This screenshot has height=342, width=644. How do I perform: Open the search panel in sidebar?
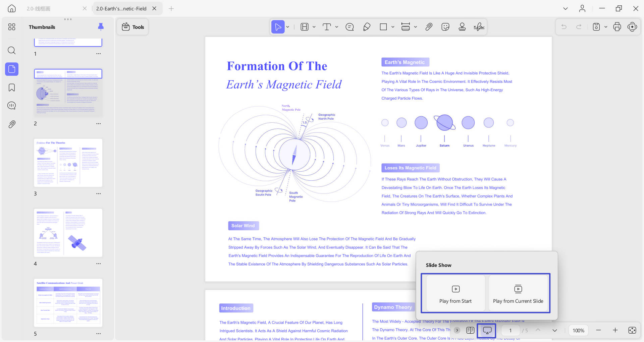tap(12, 51)
